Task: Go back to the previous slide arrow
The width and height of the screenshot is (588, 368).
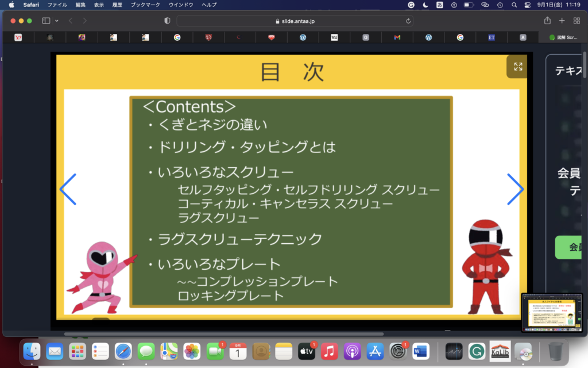Action: pyautogui.click(x=68, y=189)
